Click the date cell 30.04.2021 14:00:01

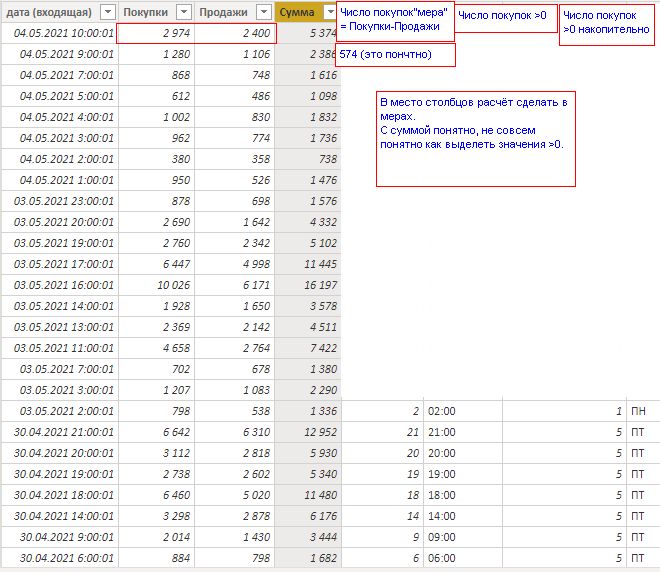coord(60,516)
